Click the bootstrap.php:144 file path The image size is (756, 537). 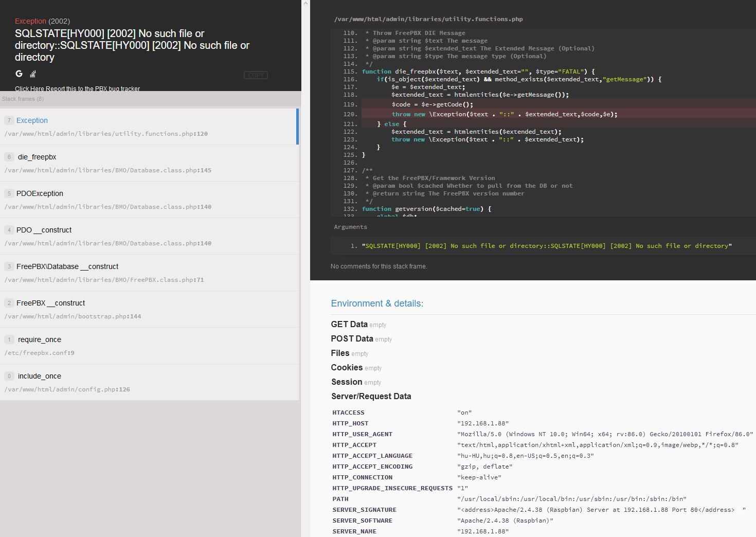(x=73, y=316)
